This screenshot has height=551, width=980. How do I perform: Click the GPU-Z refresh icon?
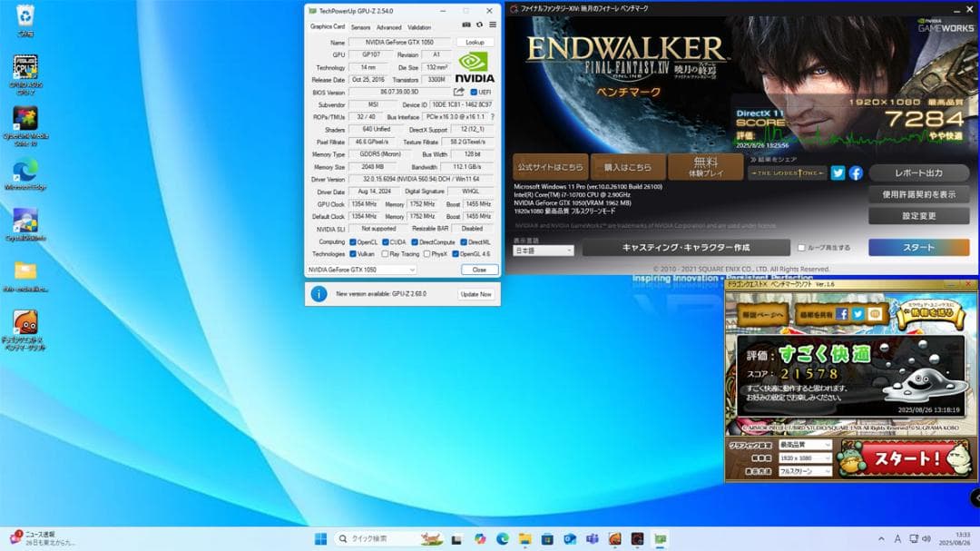coord(479,25)
